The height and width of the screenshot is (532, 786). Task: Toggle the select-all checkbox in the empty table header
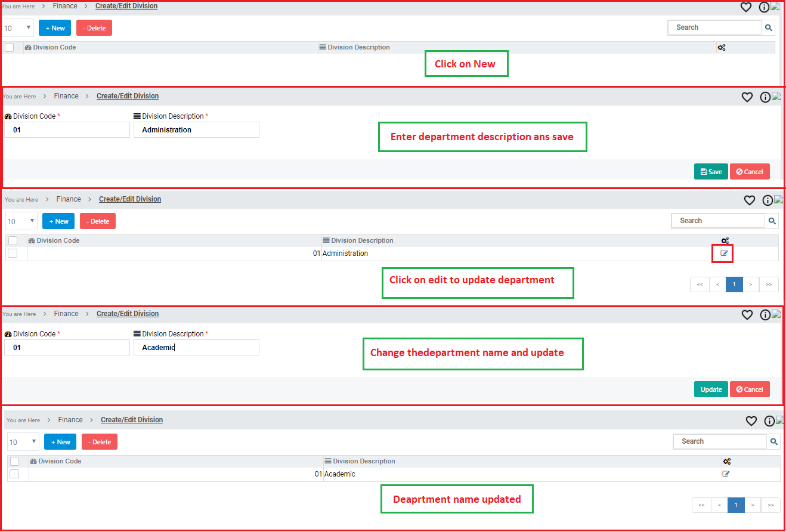pyautogui.click(x=10, y=48)
